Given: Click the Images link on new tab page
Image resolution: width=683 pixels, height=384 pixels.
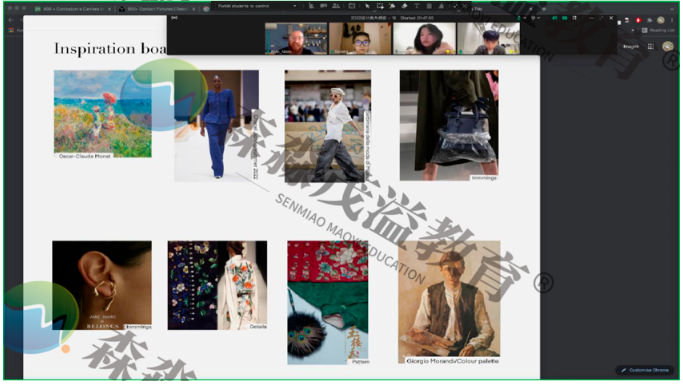Looking at the screenshot, I should coord(631,47).
